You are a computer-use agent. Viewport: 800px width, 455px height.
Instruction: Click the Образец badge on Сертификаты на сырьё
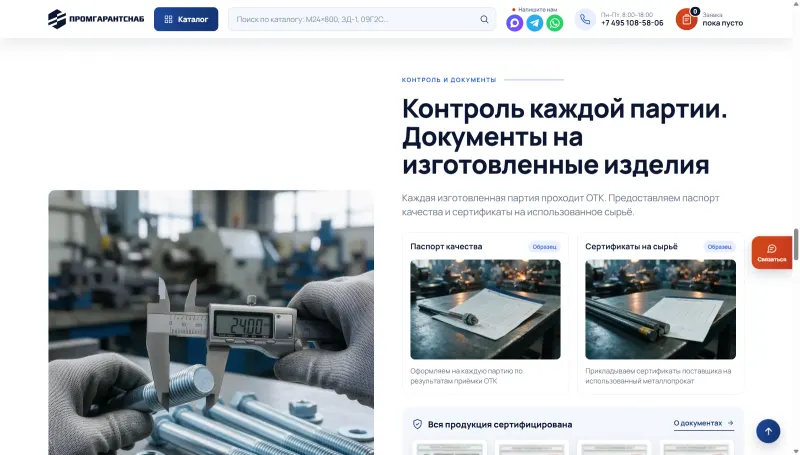[719, 246]
